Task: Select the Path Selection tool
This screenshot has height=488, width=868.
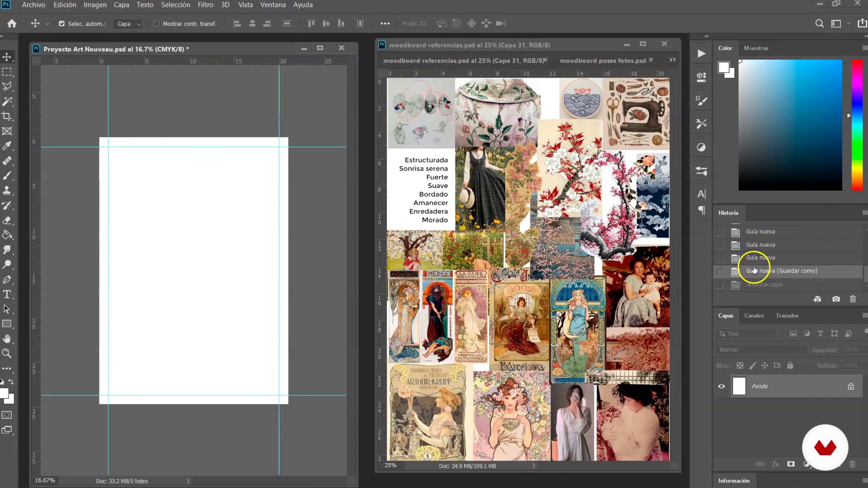Action: [x=7, y=309]
